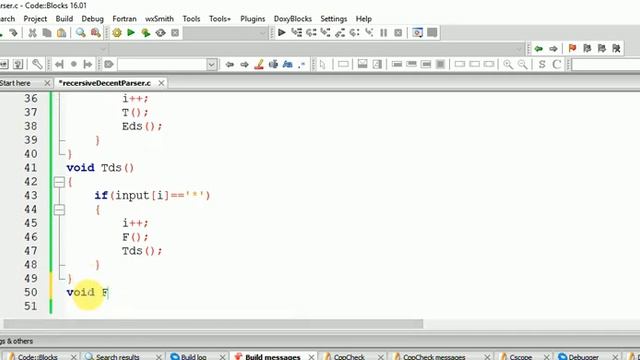Close the Start here tab
Image resolution: width=640 pixels, height=360 pixels.
point(47,83)
